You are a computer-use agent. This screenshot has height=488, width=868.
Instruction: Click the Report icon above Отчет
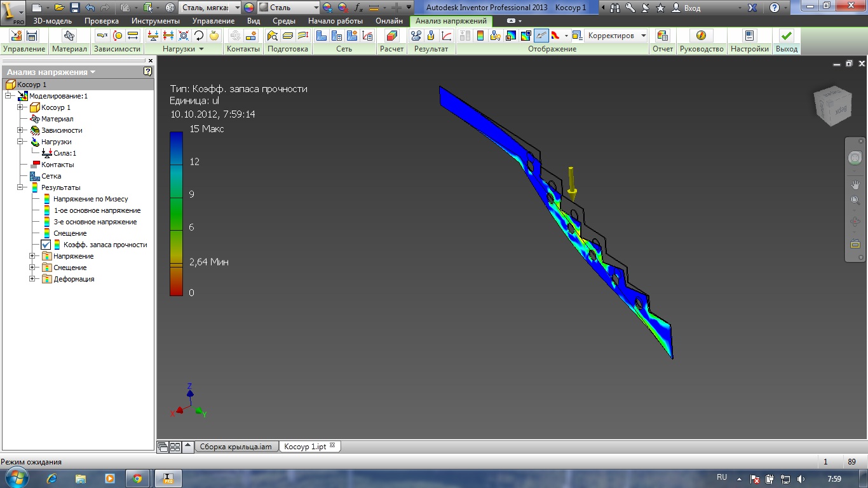(663, 36)
